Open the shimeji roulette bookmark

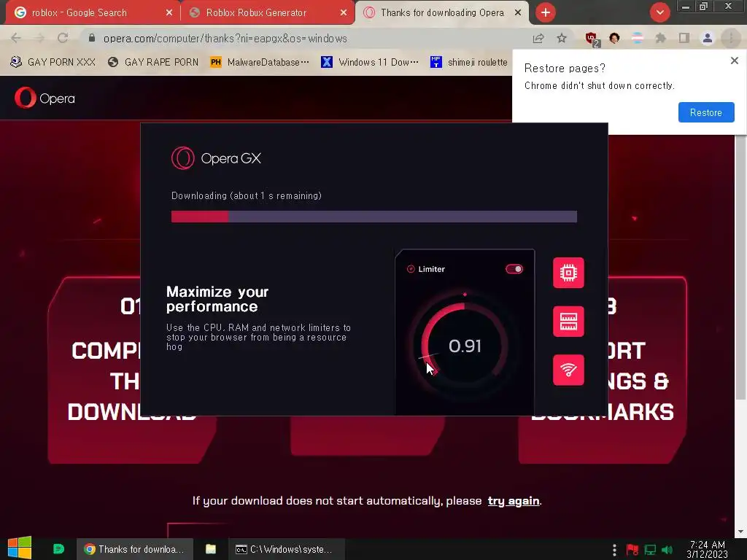(x=469, y=62)
